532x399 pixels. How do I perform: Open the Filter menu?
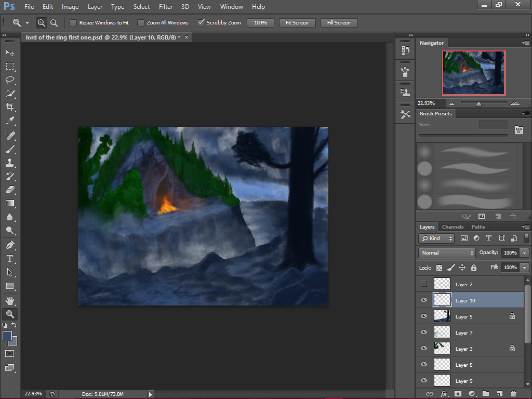166,7
